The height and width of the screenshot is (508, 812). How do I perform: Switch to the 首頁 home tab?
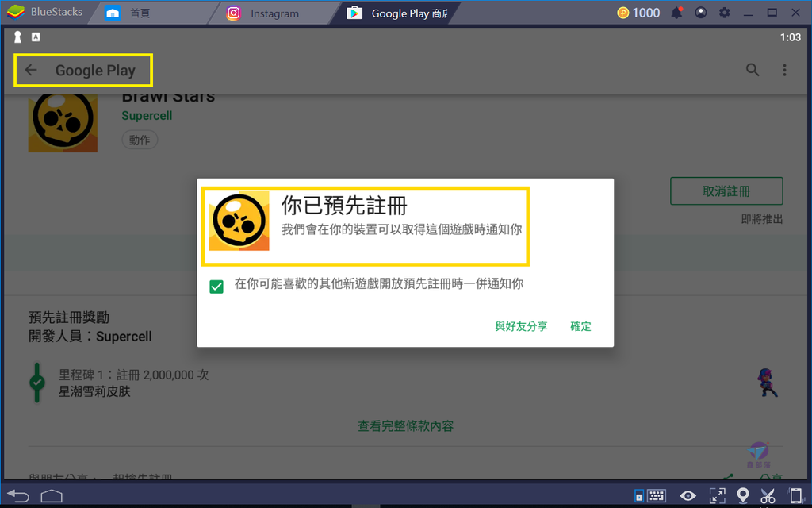pos(128,13)
